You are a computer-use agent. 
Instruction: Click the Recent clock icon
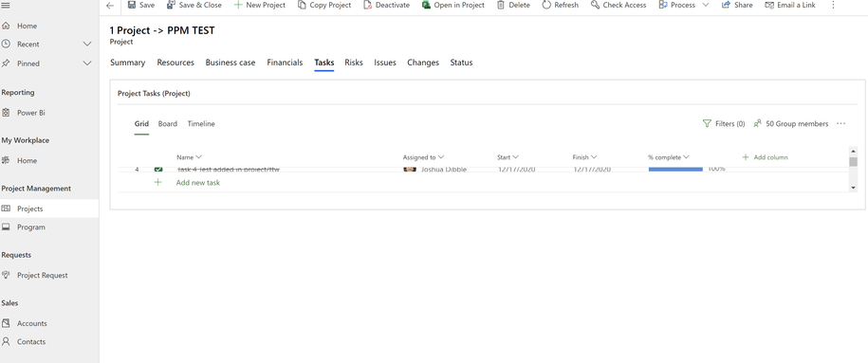6,44
